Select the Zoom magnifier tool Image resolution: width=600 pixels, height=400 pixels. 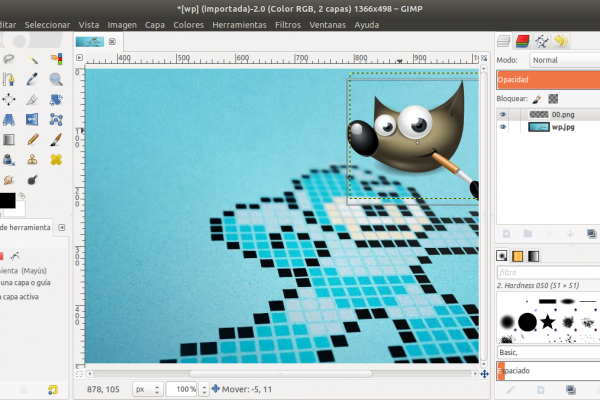tap(56, 79)
